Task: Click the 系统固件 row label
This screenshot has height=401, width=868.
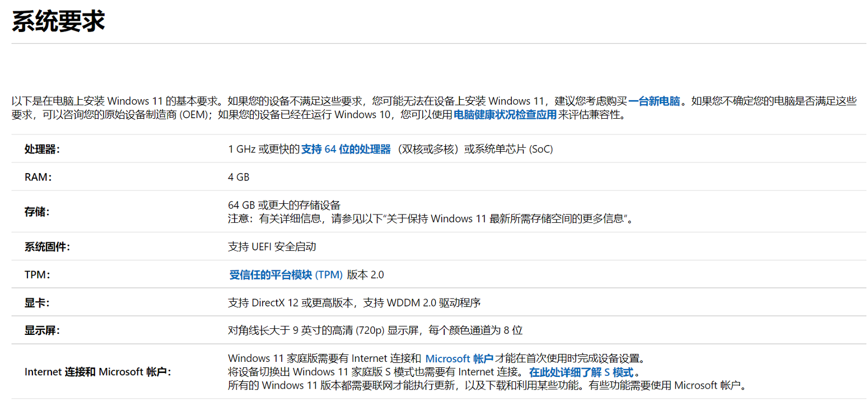Action: coord(48,247)
